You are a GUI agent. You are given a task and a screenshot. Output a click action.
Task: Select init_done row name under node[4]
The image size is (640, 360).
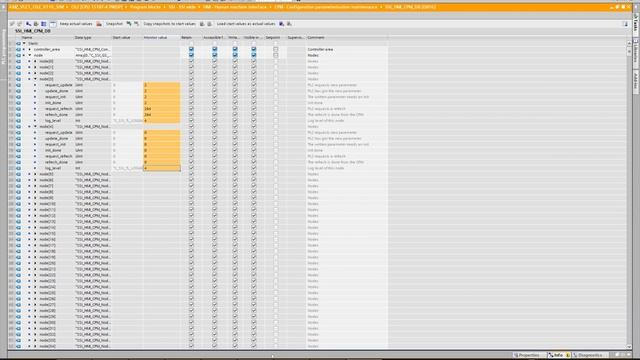(x=54, y=150)
